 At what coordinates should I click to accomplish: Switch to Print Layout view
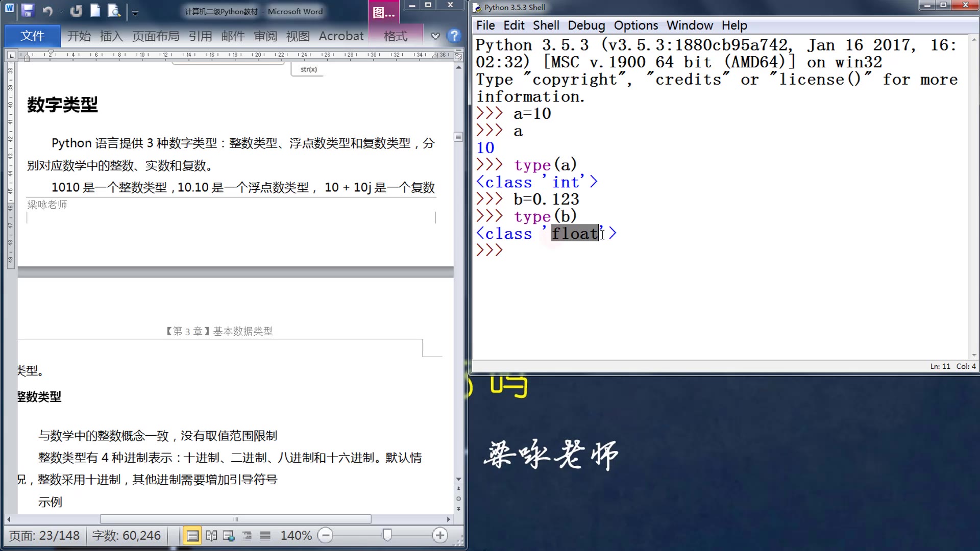192,536
